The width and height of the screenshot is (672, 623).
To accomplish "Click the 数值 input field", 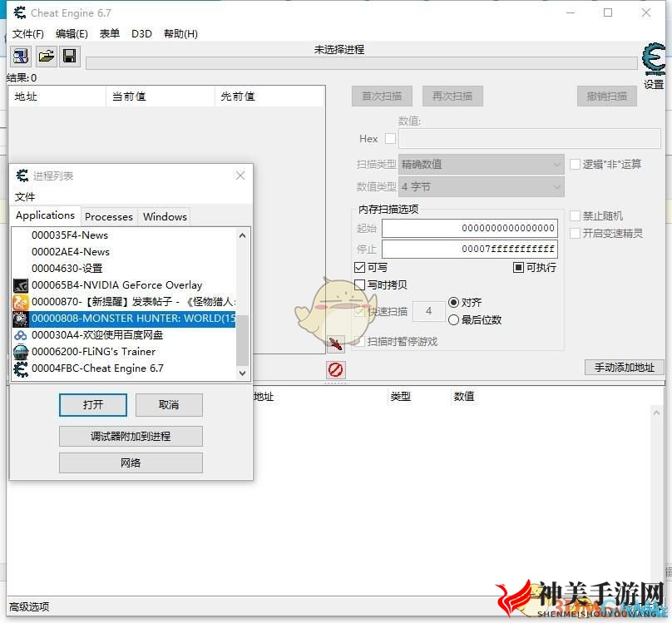I will [x=529, y=139].
